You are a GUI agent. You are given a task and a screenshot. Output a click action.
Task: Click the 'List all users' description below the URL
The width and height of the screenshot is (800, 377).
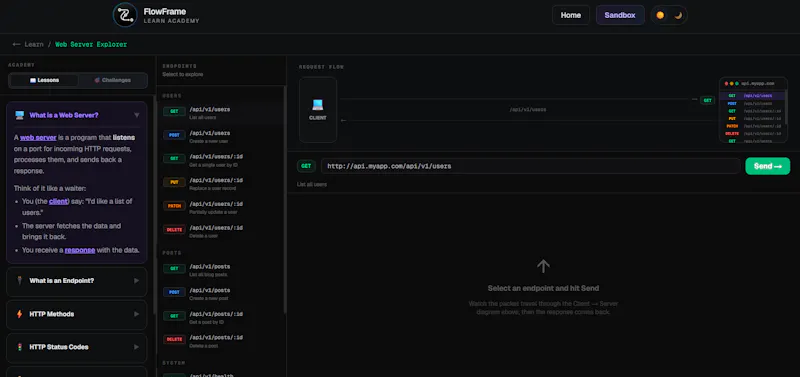pyautogui.click(x=312, y=184)
